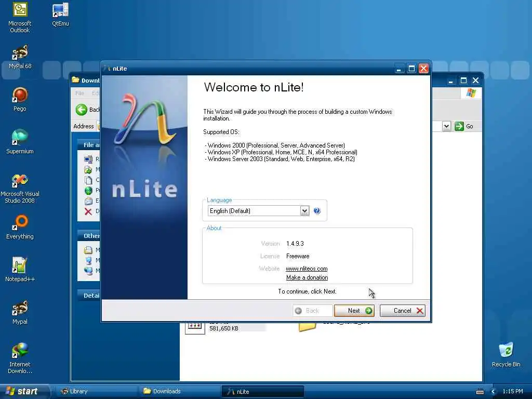Open the www.nliteos.com website link
The width and height of the screenshot is (532, 399).
click(307, 269)
